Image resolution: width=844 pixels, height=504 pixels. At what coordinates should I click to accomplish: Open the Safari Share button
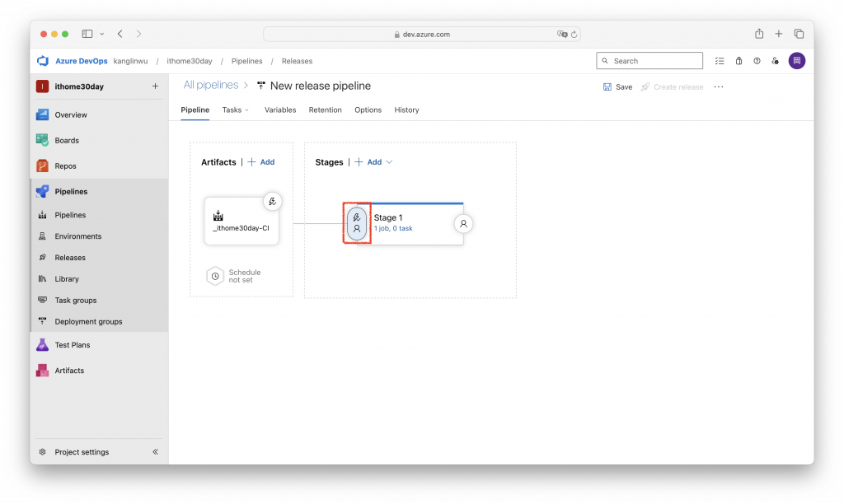[759, 33]
